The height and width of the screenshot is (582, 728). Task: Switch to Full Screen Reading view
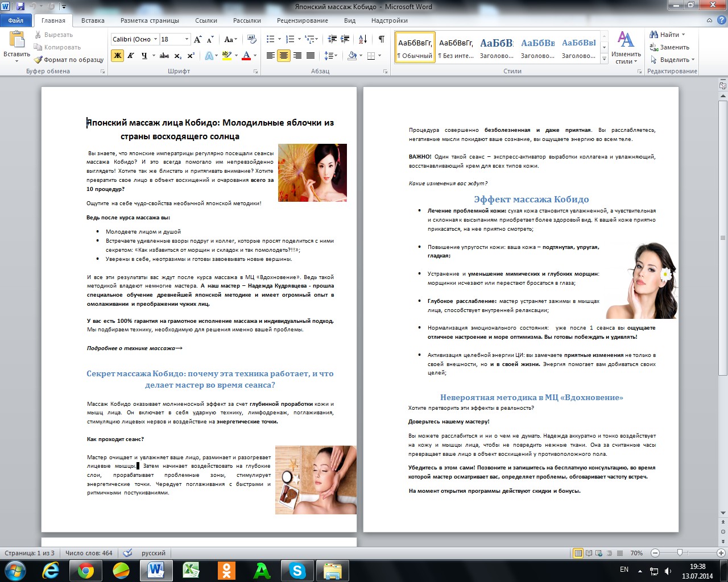click(x=588, y=553)
